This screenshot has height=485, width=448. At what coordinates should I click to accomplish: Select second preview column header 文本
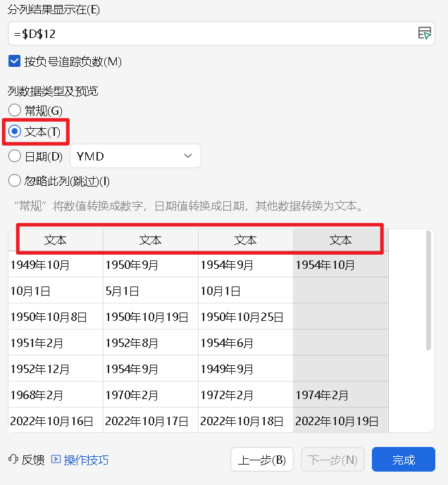pos(151,240)
